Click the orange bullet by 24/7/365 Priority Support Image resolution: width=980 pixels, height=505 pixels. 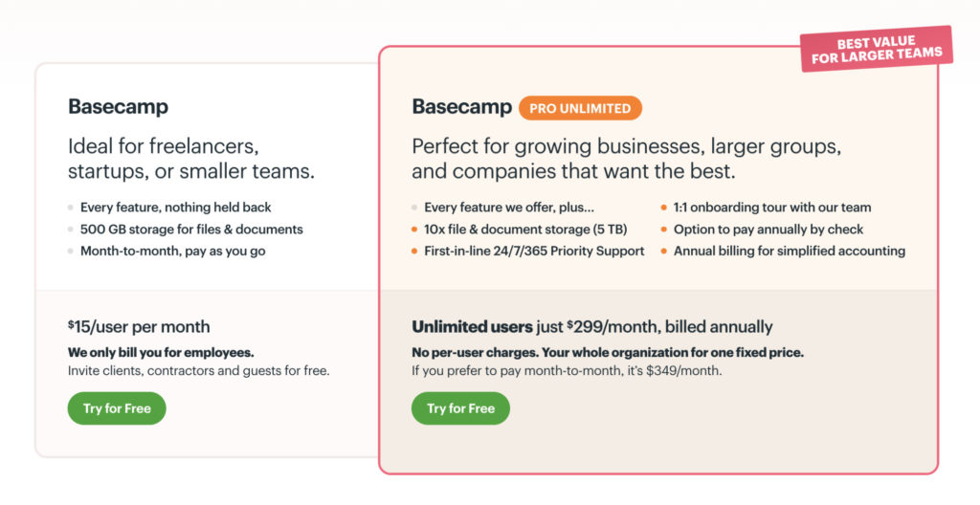414,252
